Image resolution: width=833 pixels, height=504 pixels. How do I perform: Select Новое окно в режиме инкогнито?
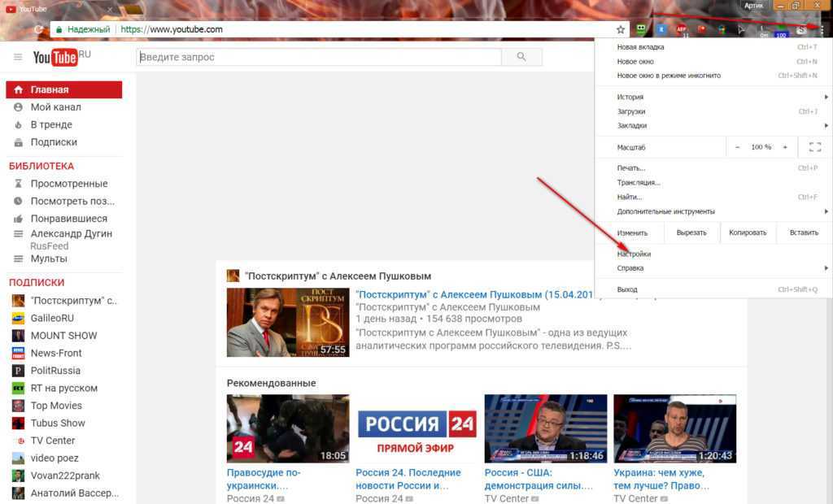[x=669, y=76]
